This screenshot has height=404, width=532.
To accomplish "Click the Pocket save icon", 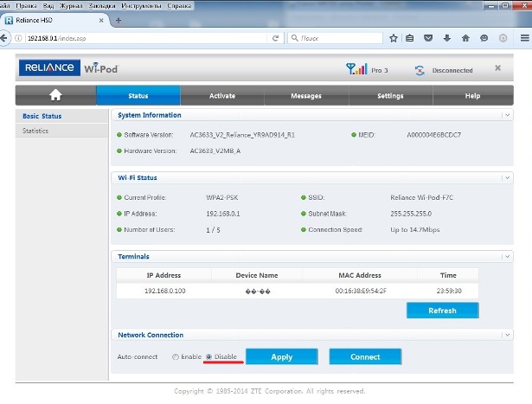I will coord(428,38).
